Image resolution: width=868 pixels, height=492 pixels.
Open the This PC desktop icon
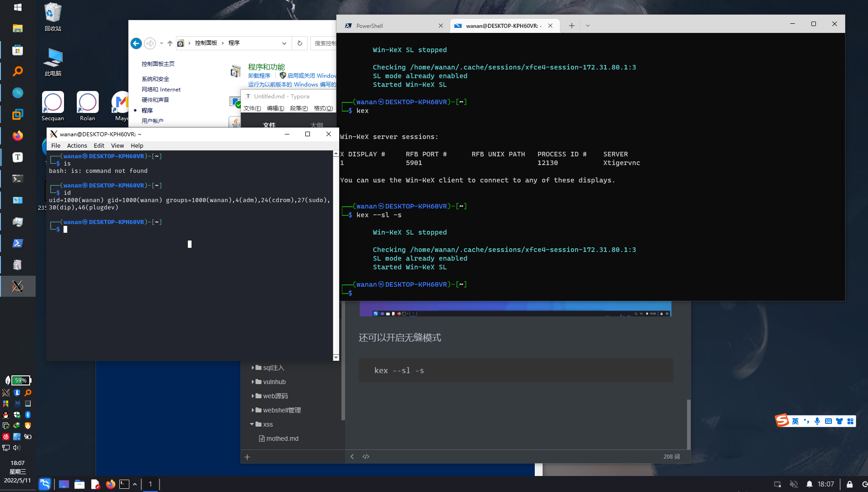[x=53, y=62]
